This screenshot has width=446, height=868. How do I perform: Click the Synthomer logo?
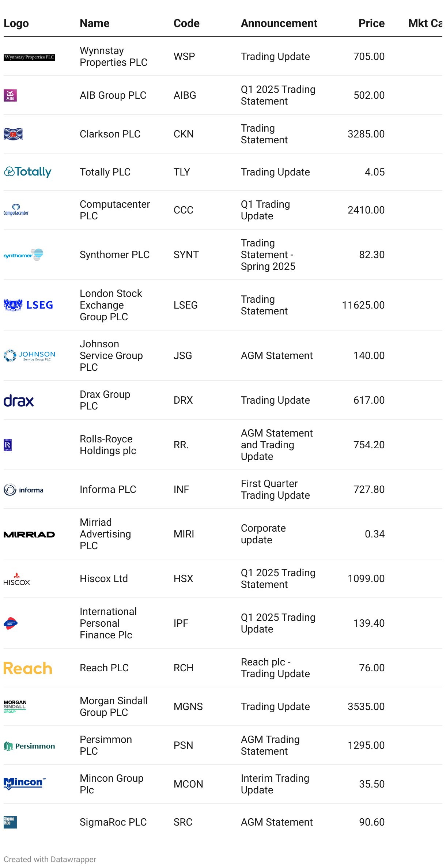tap(23, 255)
